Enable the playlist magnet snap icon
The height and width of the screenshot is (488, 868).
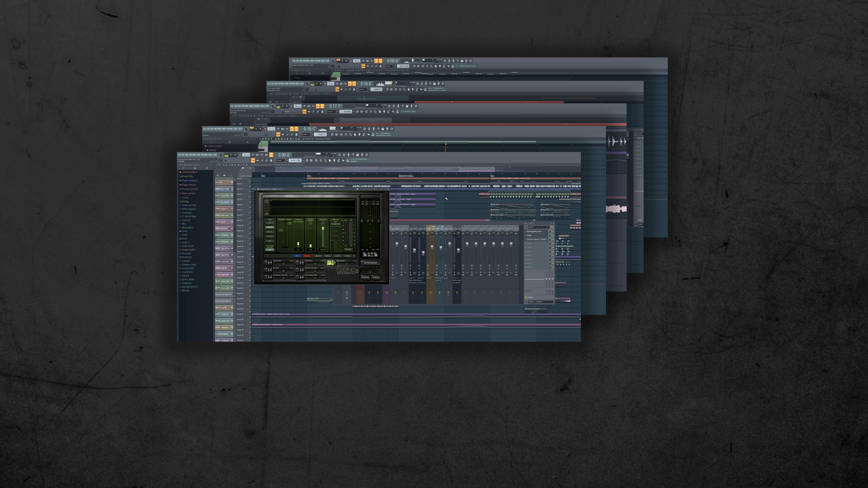pyautogui.click(x=219, y=165)
